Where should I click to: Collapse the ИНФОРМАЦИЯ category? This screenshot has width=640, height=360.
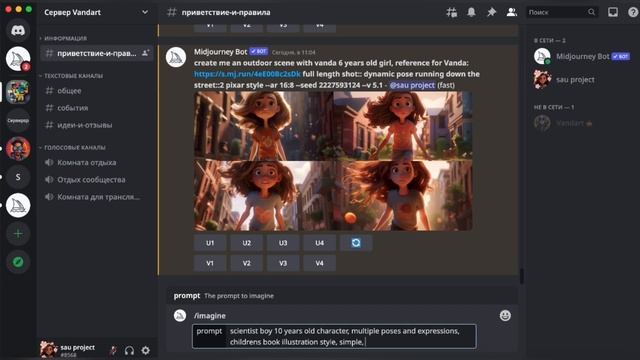(64, 38)
